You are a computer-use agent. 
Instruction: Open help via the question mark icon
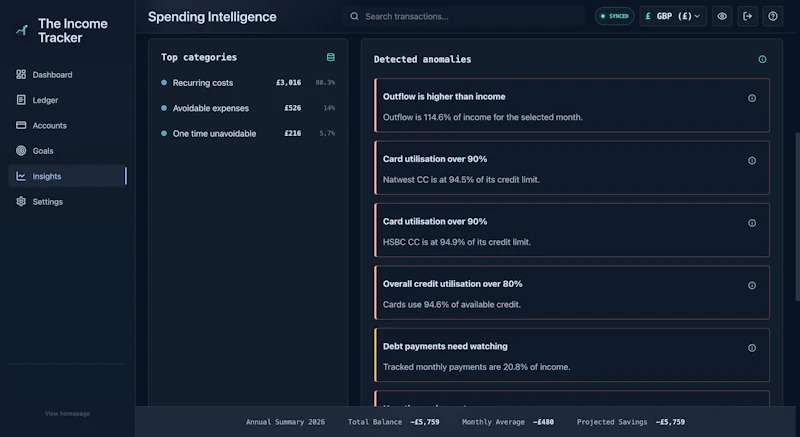tap(773, 16)
